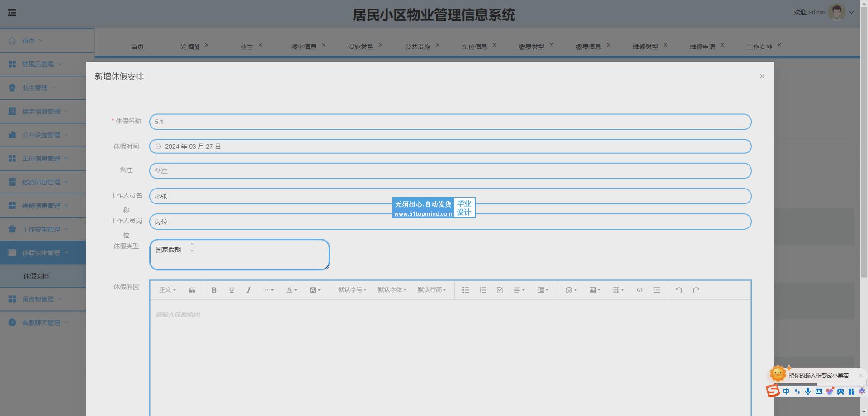Viewport: 868px width, 416px height.
Task: Open more text styles ellipsis menu
Action: [268, 290]
